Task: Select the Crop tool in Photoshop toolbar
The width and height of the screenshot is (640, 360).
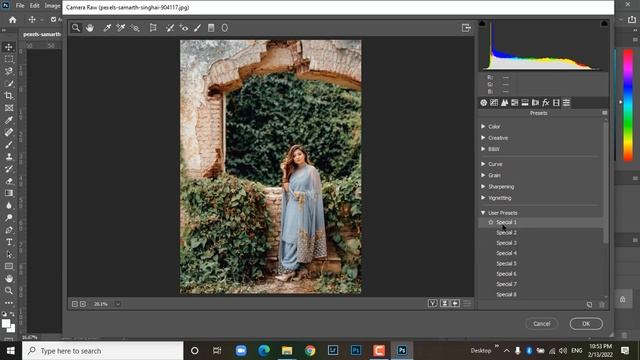Action: pyautogui.click(x=9, y=96)
